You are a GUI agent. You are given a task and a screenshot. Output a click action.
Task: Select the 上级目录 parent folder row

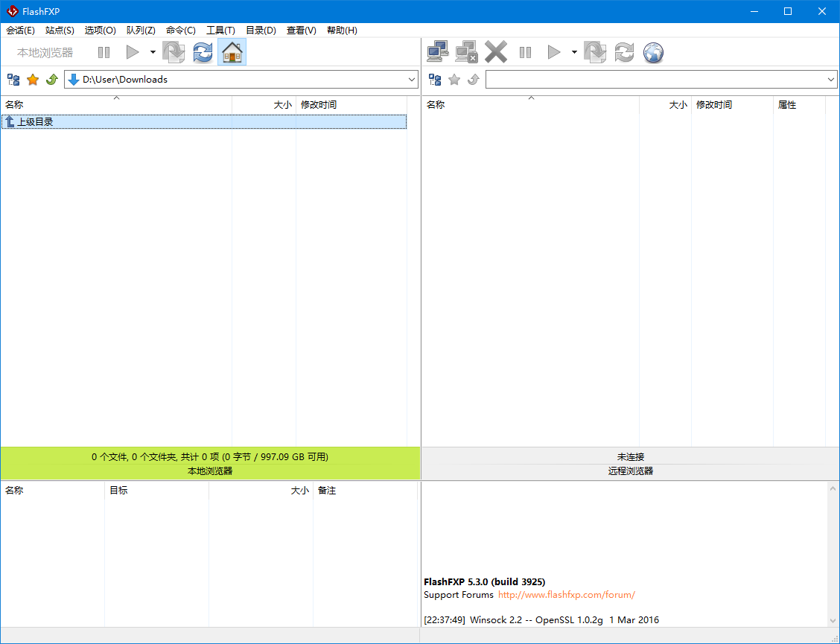point(203,121)
